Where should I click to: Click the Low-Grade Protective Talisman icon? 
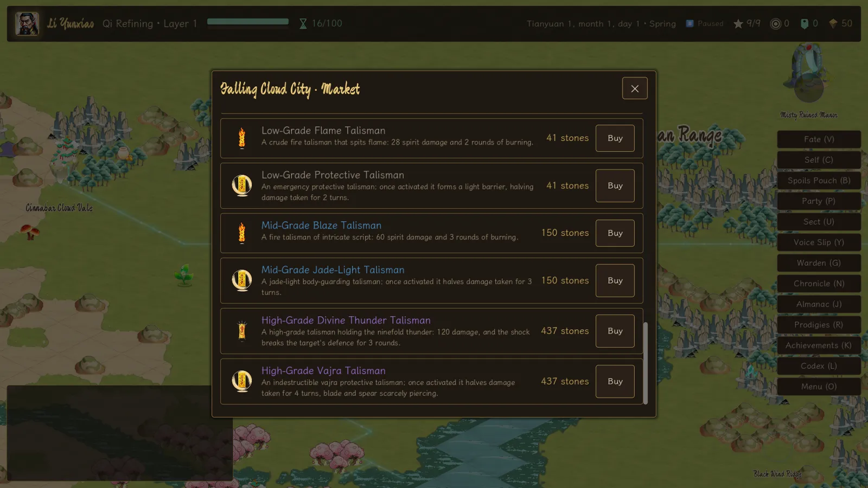point(242,185)
